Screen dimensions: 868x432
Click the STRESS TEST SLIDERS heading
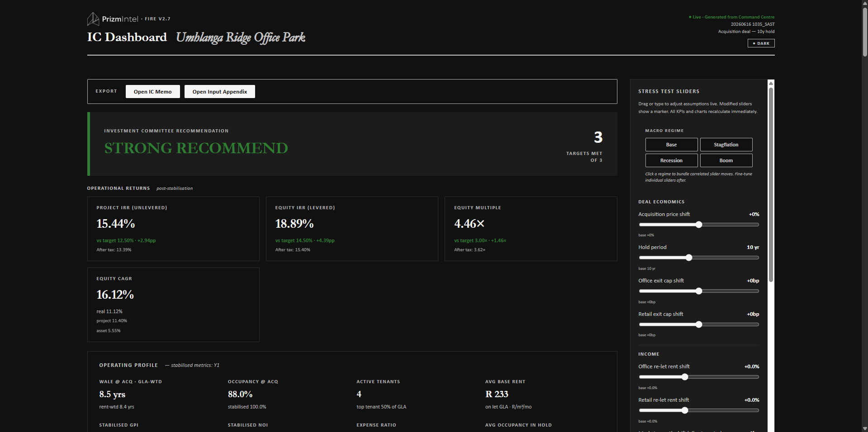669,91
